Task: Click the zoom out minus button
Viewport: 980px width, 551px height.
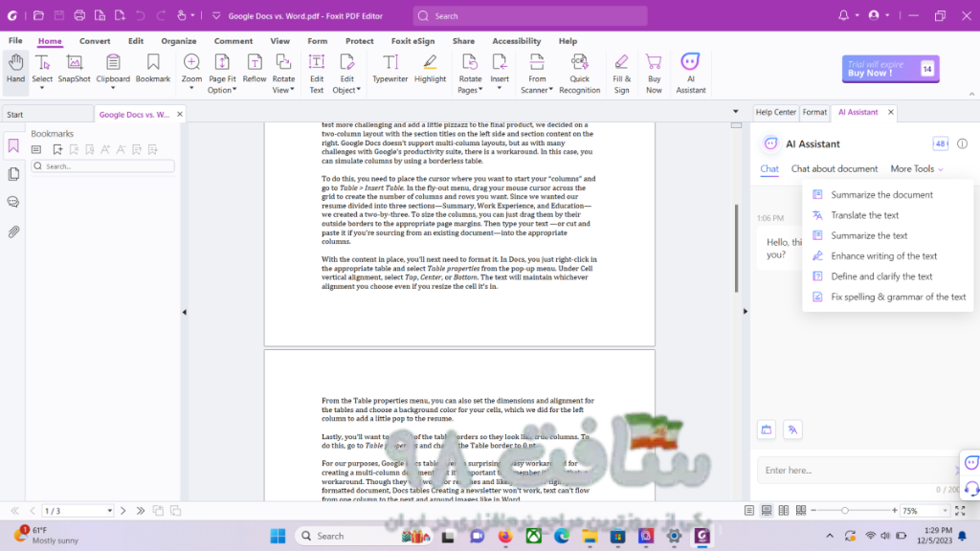Action: pyautogui.click(x=813, y=511)
